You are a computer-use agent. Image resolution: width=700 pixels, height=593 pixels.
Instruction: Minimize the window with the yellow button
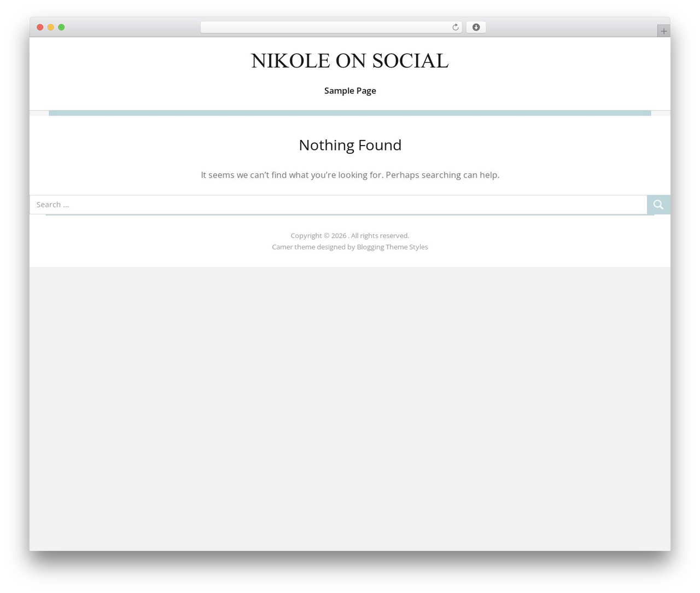point(51,27)
